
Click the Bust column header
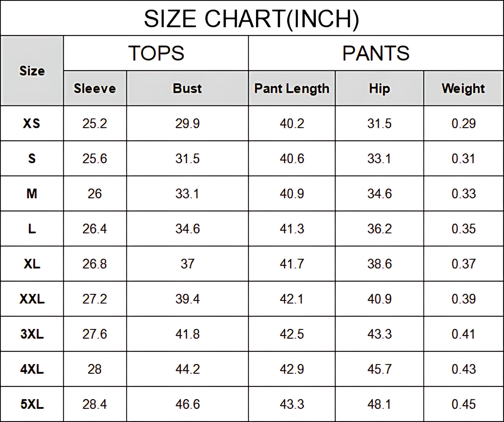tap(187, 89)
